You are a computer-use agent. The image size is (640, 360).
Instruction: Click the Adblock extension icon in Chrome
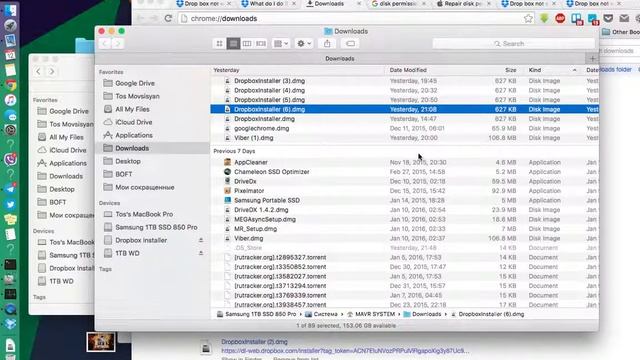[x=560, y=18]
